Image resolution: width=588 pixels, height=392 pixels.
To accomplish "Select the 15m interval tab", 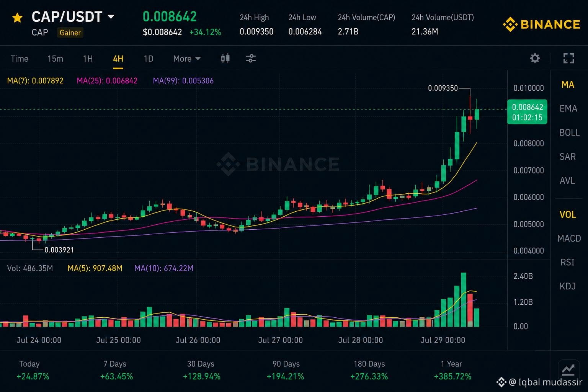I will 55,59.
